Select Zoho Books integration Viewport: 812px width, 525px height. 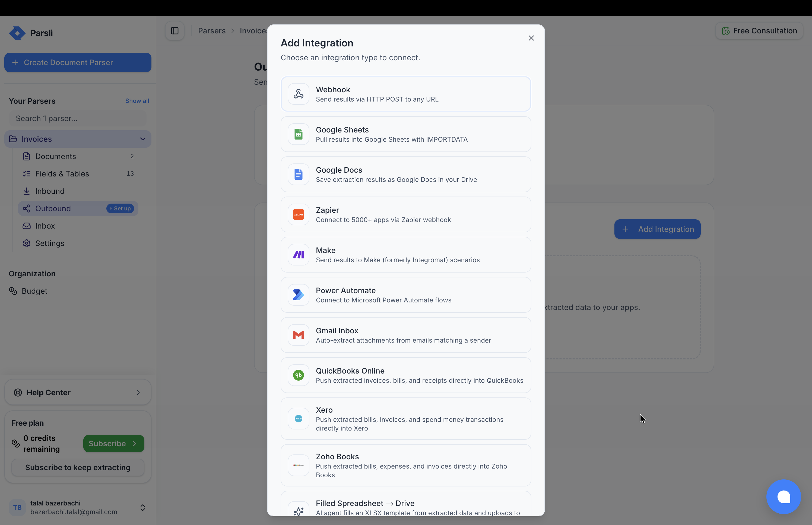pyautogui.click(x=406, y=465)
